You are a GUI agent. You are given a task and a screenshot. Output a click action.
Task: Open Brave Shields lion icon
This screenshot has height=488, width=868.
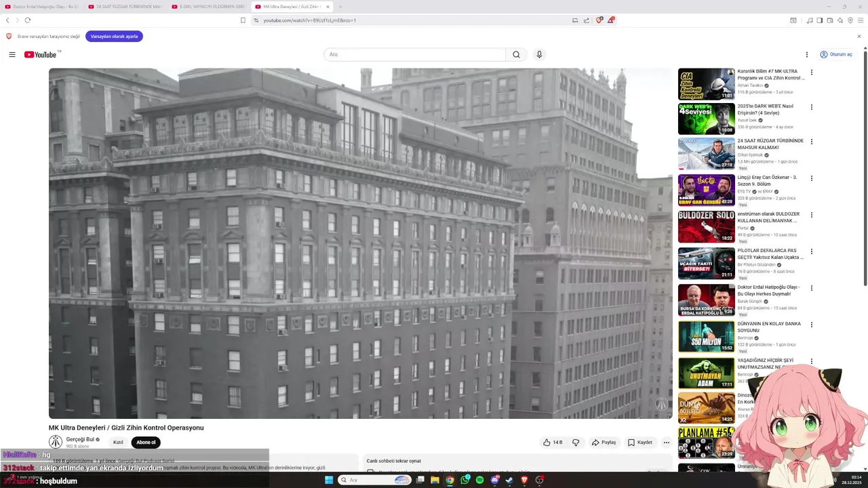point(599,20)
